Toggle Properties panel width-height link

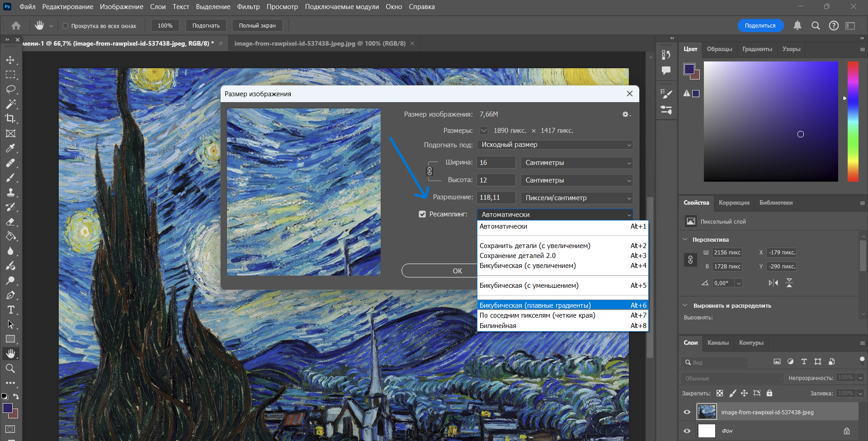point(690,260)
